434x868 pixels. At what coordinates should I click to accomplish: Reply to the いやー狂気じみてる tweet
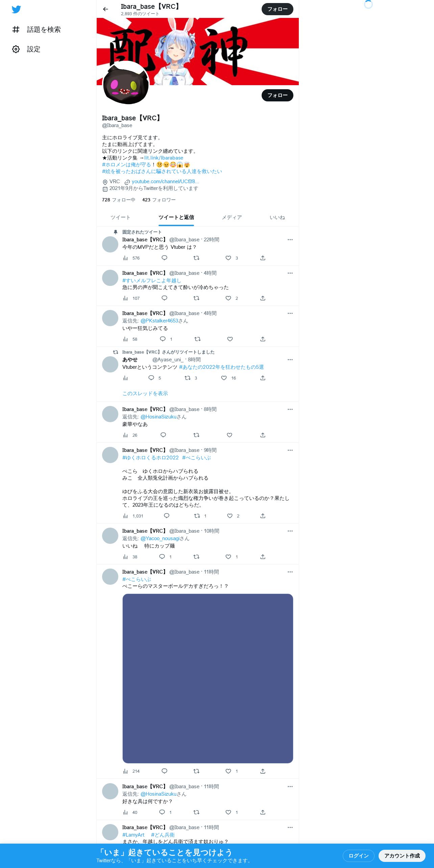(163, 339)
